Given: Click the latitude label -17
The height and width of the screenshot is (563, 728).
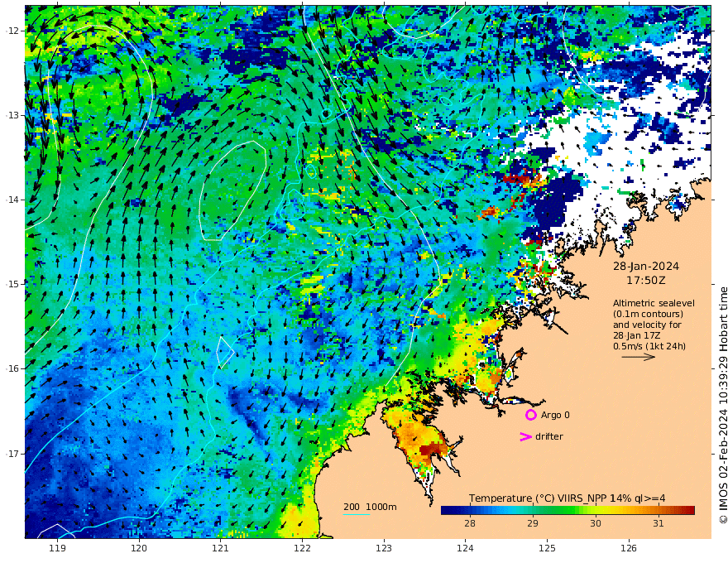Looking at the screenshot, I should (x=12, y=454).
